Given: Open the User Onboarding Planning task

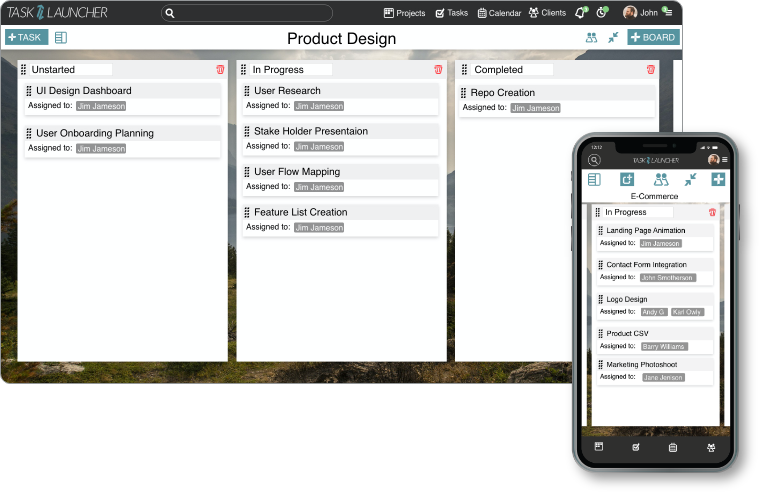Looking at the screenshot, I should 122,141.
